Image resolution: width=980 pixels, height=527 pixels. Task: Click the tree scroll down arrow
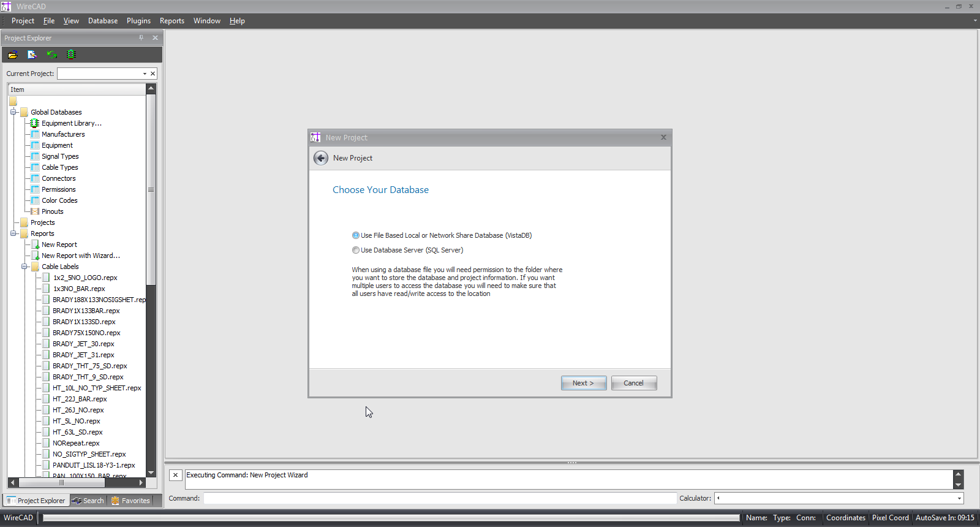(151, 472)
